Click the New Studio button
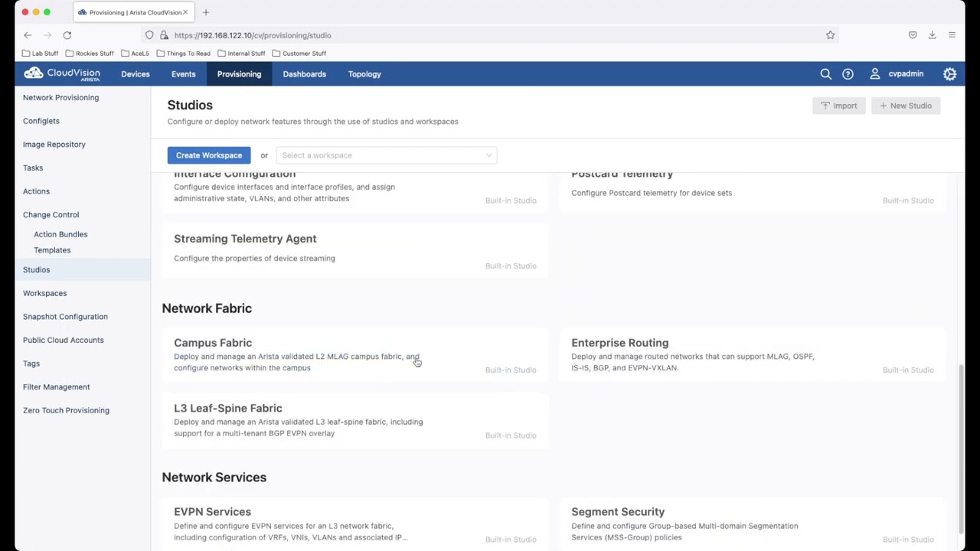The image size is (980, 551). click(906, 106)
